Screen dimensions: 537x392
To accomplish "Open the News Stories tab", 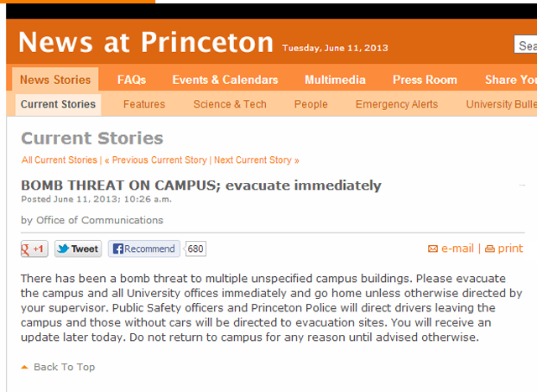I will pos(55,80).
